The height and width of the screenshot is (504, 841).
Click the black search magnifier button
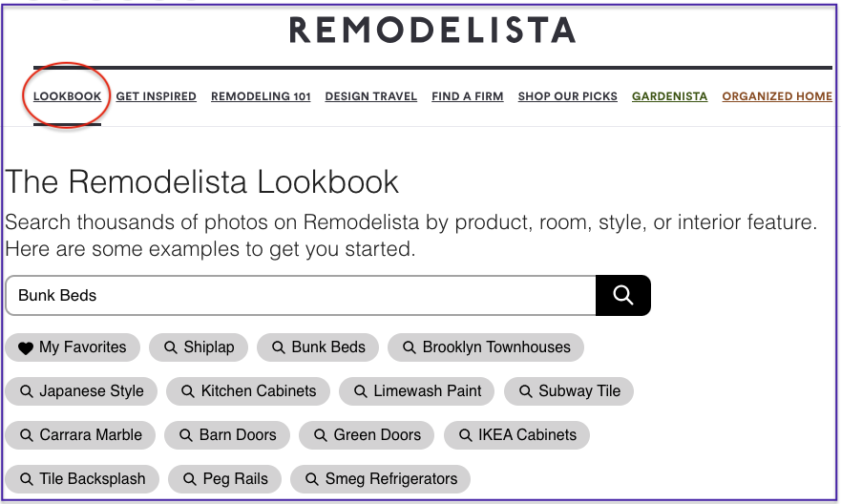[623, 295]
